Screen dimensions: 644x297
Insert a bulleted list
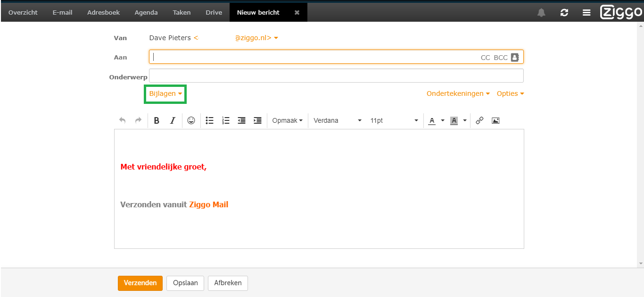pyautogui.click(x=210, y=120)
